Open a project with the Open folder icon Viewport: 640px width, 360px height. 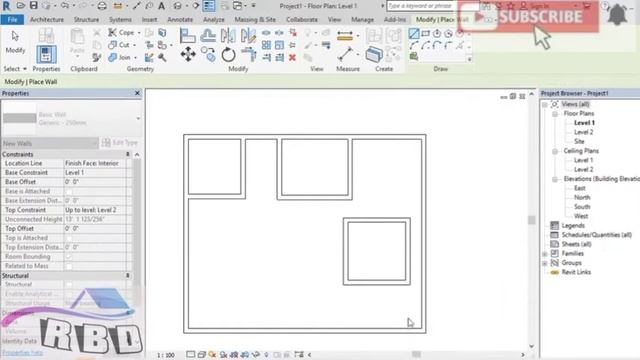click(x=20, y=6)
